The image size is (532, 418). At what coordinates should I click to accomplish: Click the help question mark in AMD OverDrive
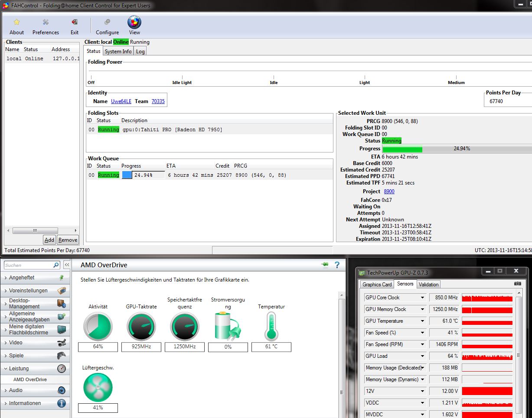[x=337, y=265]
